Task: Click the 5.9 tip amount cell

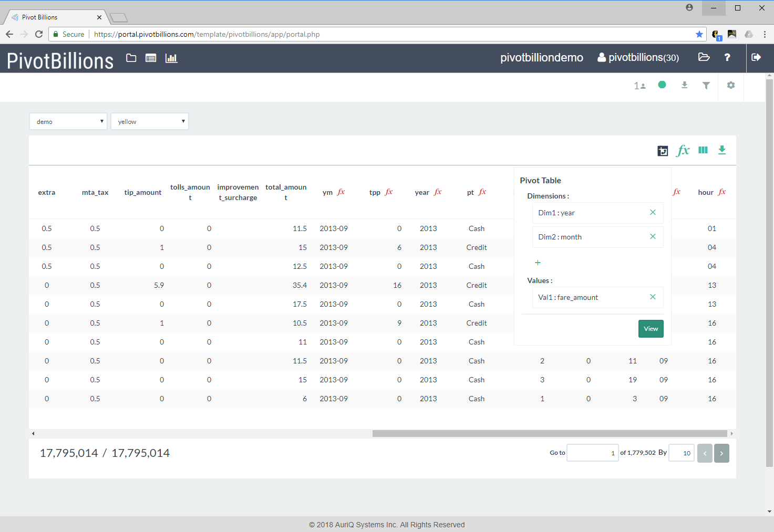Action: pyautogui.click(x=159, y=285)
